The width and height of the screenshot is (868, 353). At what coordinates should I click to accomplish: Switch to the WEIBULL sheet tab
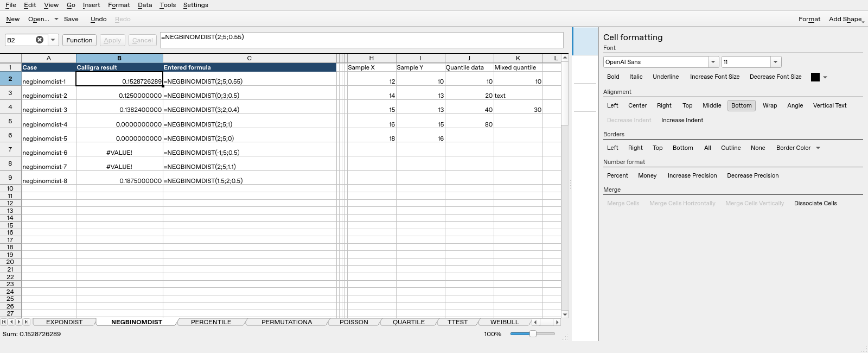tap(505, 322)
